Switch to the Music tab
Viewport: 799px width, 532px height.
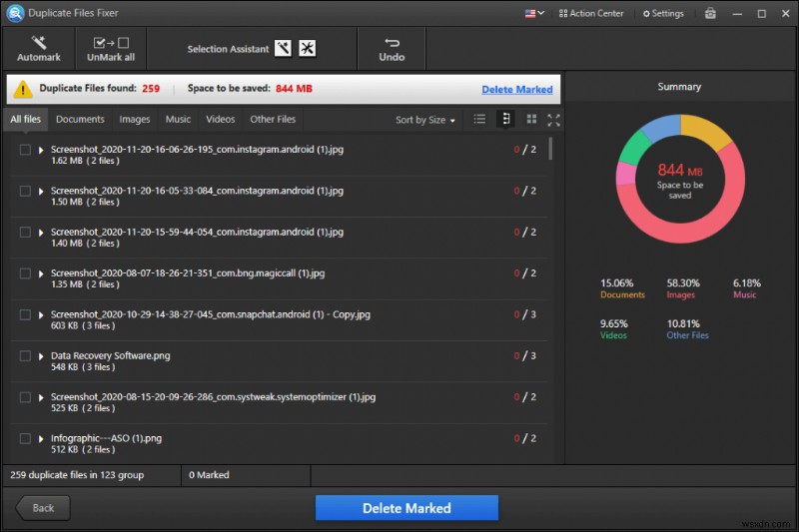[x=178, y=119]
